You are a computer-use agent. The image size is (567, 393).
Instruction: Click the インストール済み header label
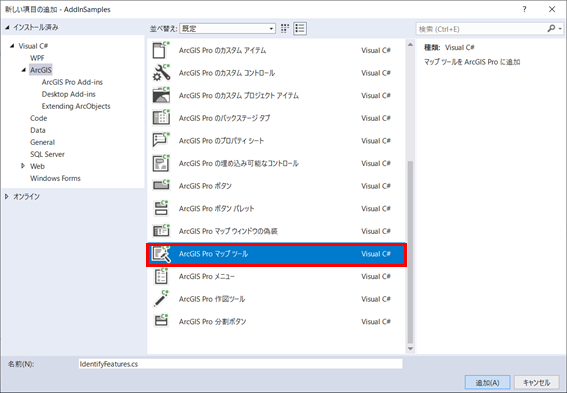(x=35, y=27)
